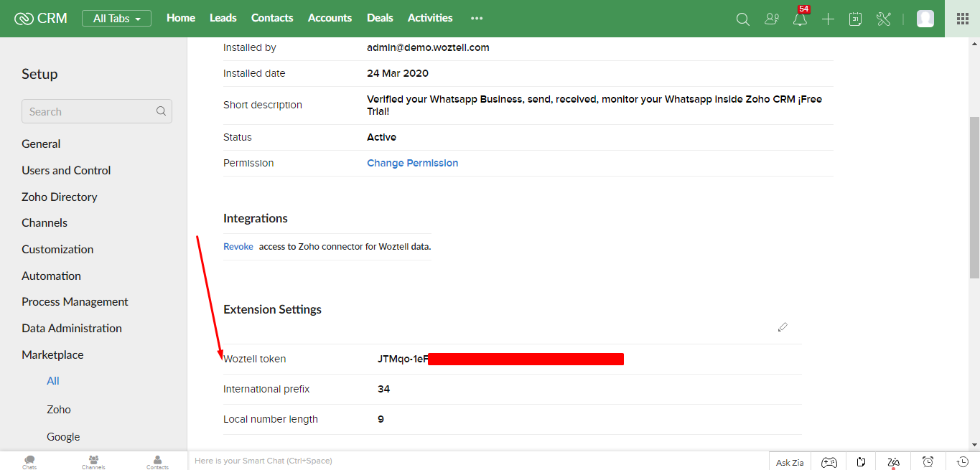
Task: Expand the Channels setup section
Action: pyautogui.click(x=45, y=222)
